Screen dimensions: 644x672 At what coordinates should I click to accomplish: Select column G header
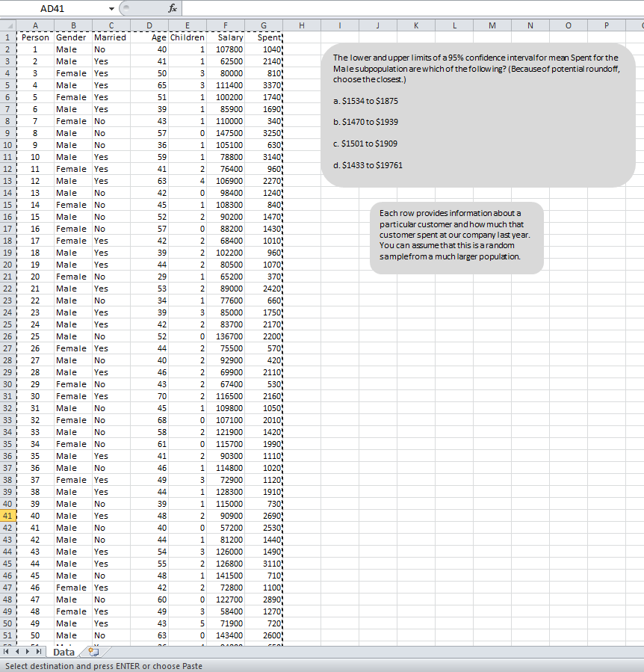[264, 25]
